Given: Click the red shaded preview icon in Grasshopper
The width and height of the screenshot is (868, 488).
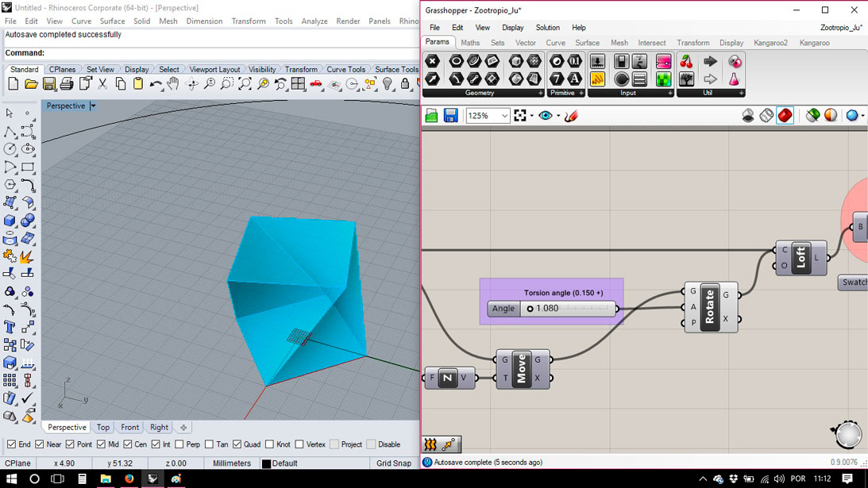Looking at the screenshot, I should pos(785,116).
